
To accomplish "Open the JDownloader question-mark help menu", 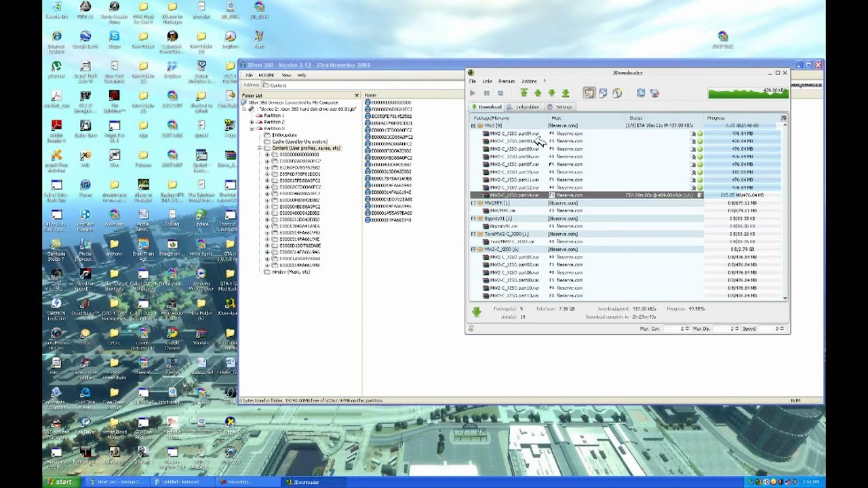I will [544, 81].
